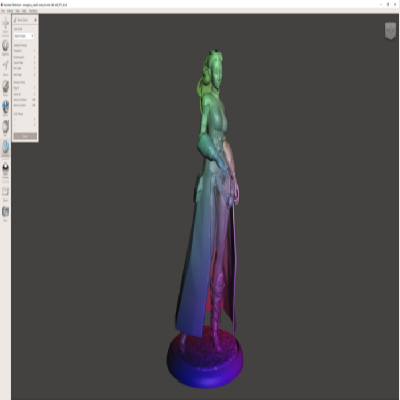The height and width of the screenshot is (400, 400).
Task: Expand the Mesh Query panel header arrow
Action: click(x=35, y=20)
